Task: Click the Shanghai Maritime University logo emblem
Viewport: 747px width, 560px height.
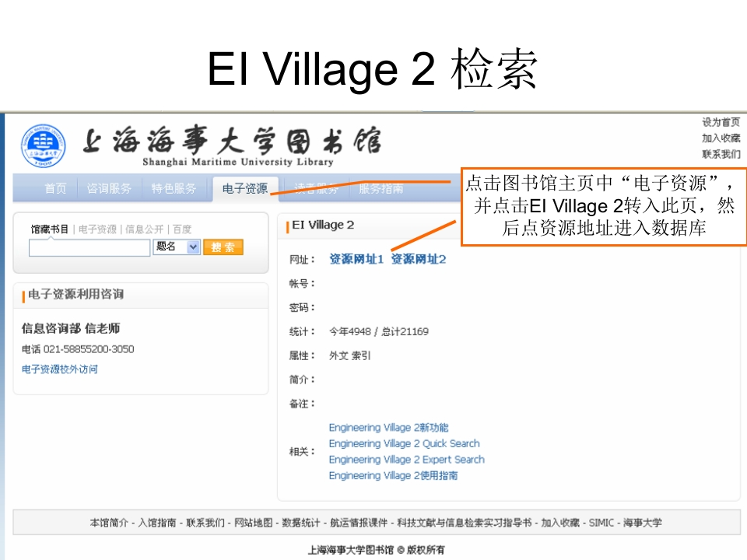Action: coord(44,145)
